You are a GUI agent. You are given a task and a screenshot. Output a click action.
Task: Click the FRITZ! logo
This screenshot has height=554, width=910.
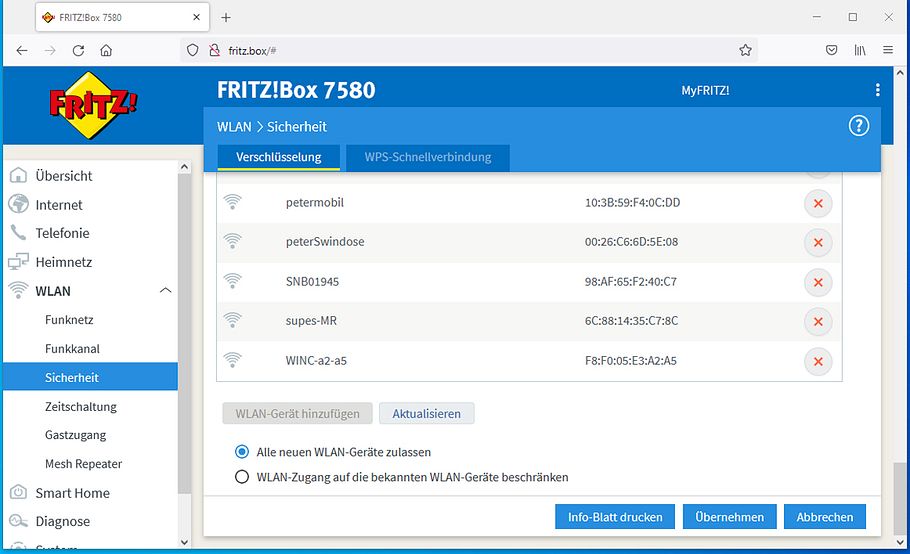(x=93, y=103)
